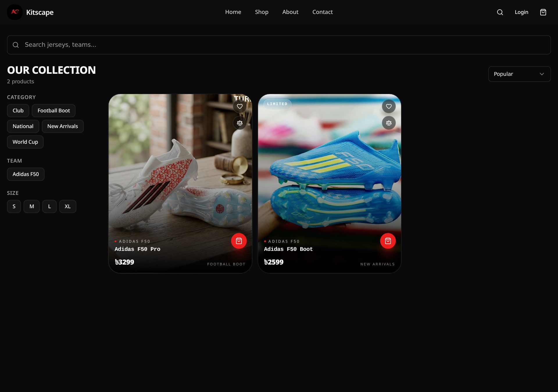This screenshot has height=392, width=558.
Task: Open search from the header magnifier icon
Action: pos(500,12)
